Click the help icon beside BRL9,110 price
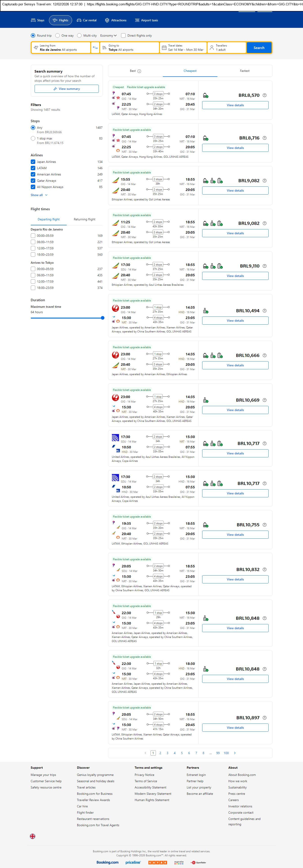The height and width of the screenshot is (868, 303). [x=265, y=266]
